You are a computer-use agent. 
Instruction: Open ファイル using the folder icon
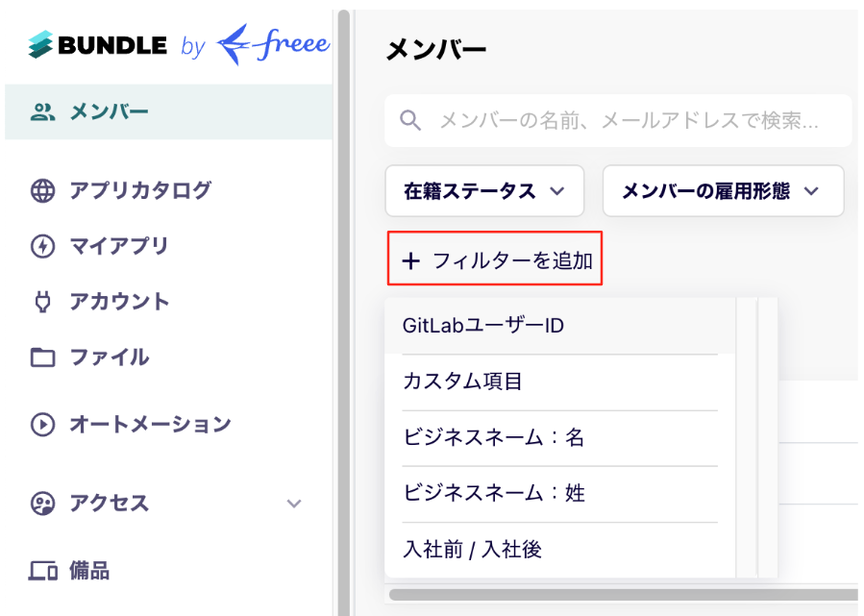(x=42, y=357)
